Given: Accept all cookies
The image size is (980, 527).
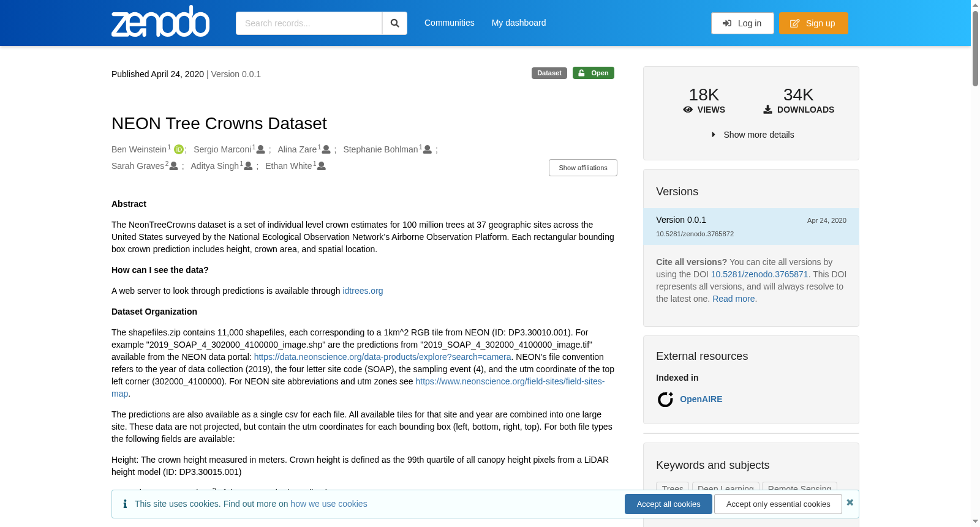Looking at the screenshot, I should [x=668, y=504].
